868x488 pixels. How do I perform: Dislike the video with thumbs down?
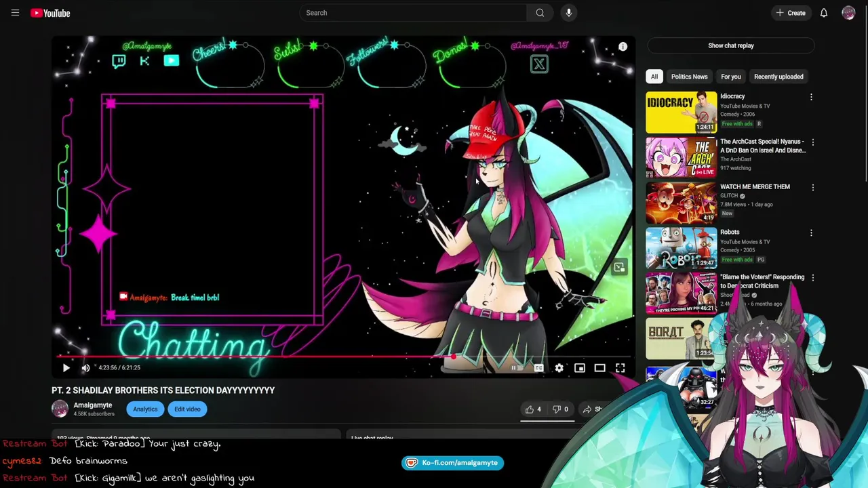[x=560, y=409]
